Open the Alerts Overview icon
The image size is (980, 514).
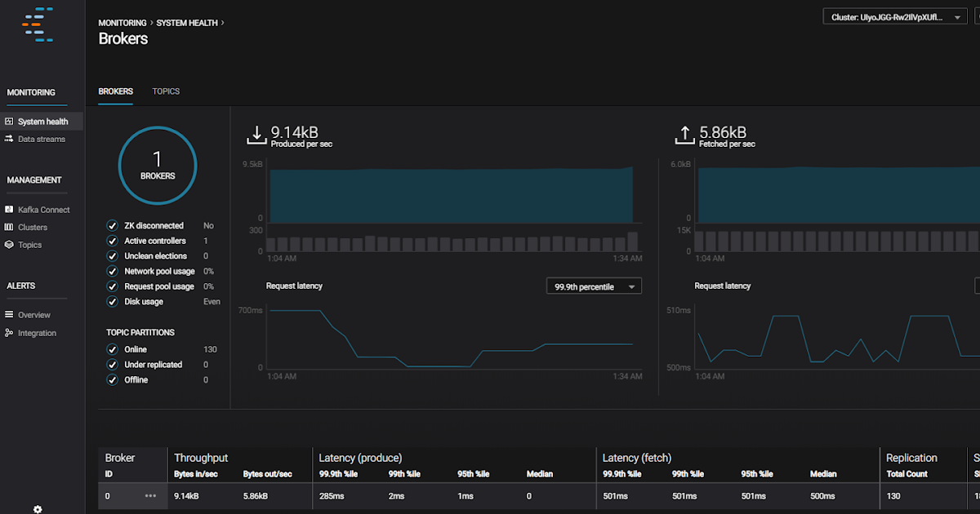[x=10, y=314]
